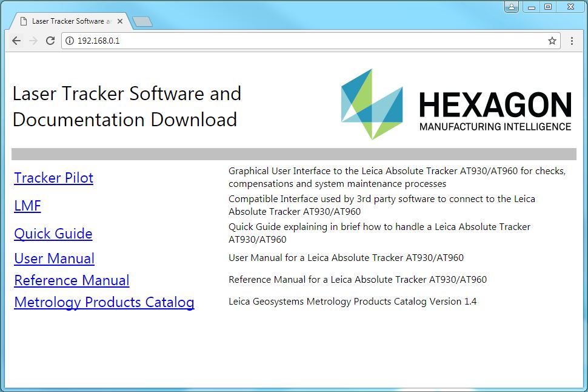Image resolution: width=588 pixels, height=392 pixels.
Task: Download the User Manual
Action: pyautogui.click(x=54, y=259)
